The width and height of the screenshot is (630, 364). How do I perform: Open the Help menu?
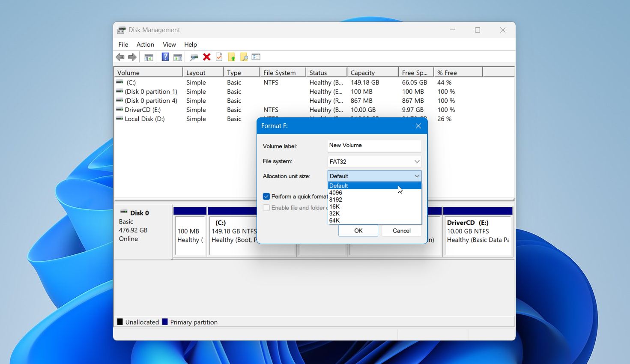(x=191, y=45)
